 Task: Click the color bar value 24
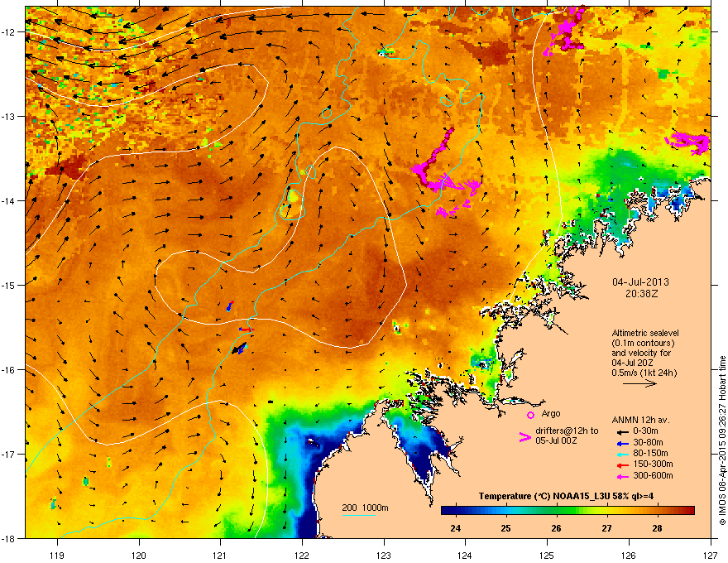click(x=456, y=528)
